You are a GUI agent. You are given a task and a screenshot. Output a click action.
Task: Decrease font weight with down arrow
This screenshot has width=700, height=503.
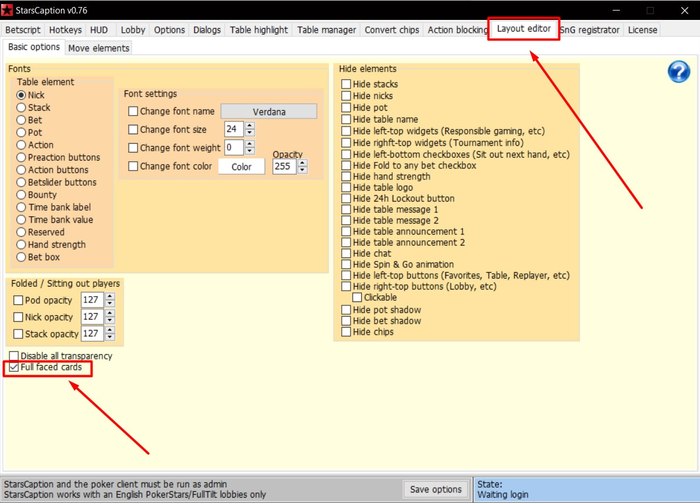[x=250, y=151]
